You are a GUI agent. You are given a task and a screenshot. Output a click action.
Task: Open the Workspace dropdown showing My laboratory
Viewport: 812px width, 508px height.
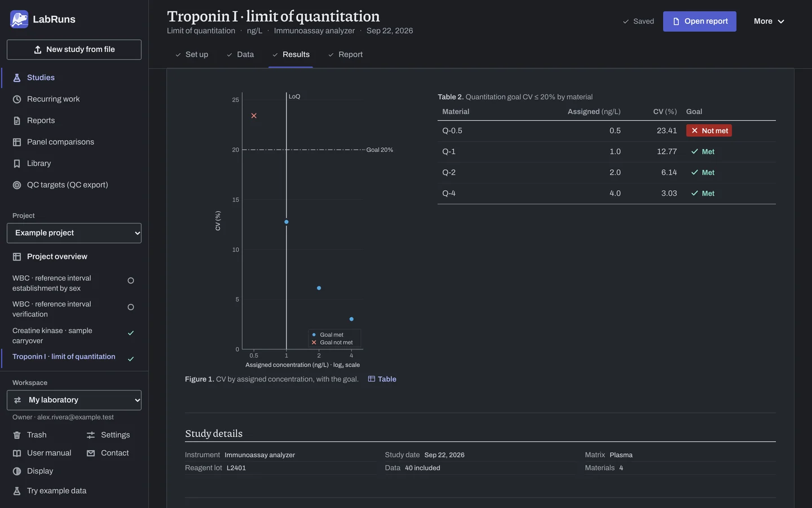tap(74, 400)
